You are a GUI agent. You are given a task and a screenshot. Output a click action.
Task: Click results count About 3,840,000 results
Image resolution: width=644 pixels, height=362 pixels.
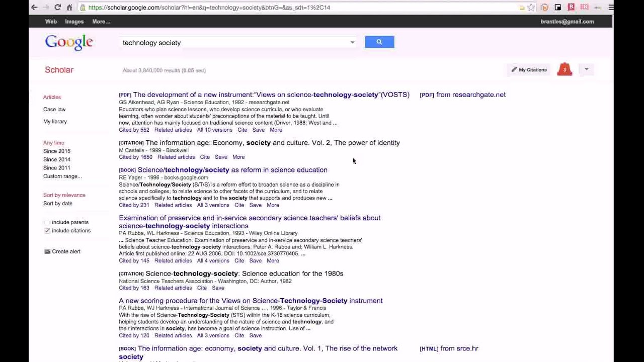click(164, 70)
